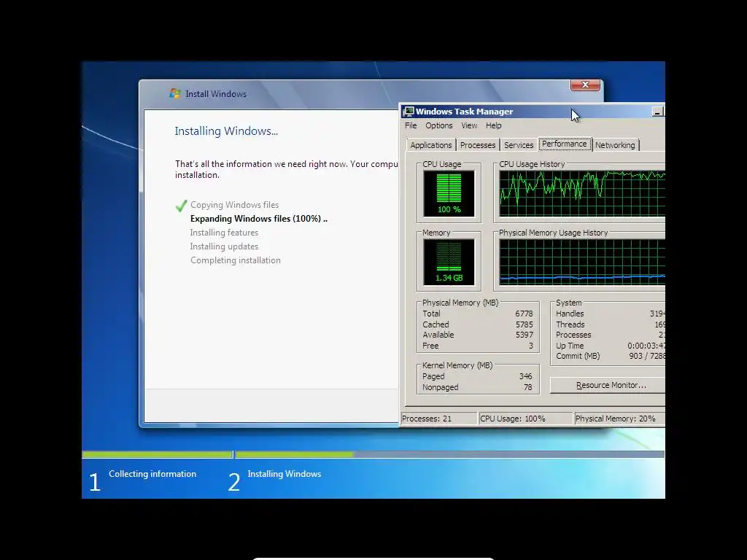
Task: Click the Physical Memory Total value 6778
Action: coord(524,314)
